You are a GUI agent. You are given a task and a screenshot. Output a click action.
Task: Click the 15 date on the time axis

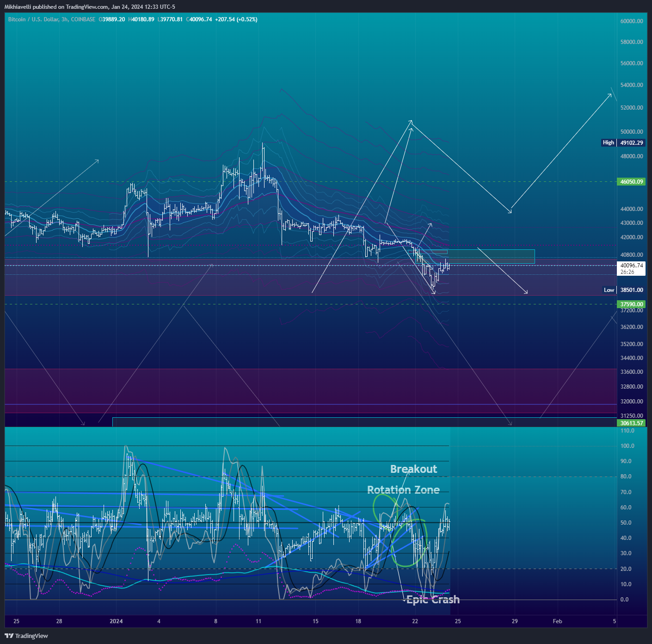click(315, 621)
